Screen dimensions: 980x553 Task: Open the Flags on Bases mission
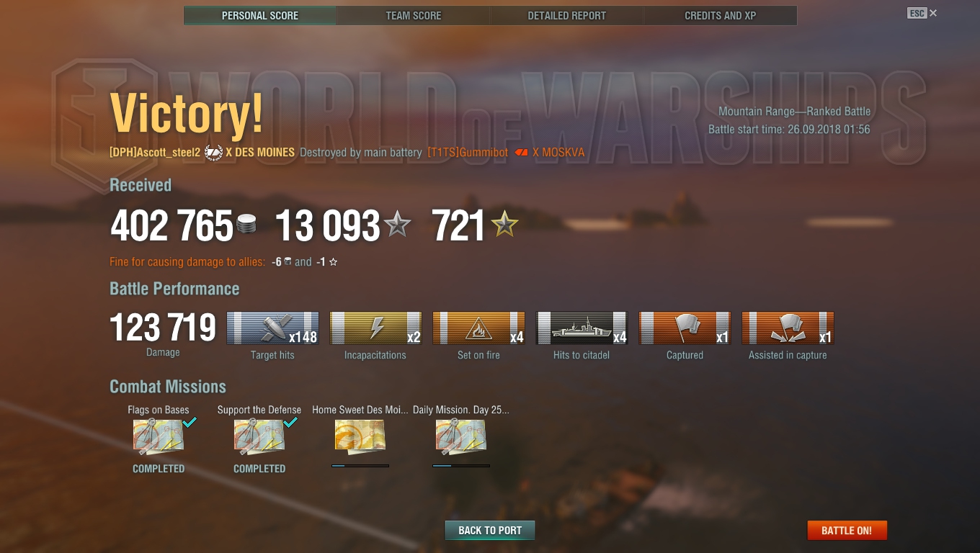159,436
